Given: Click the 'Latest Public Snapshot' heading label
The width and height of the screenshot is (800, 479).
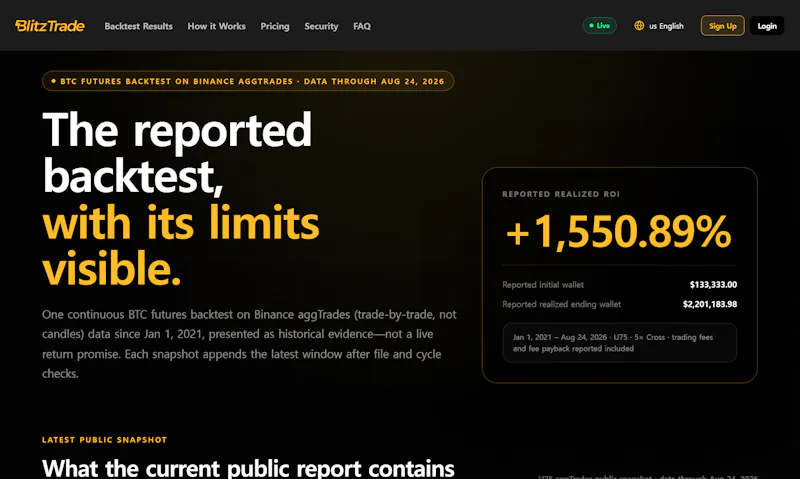Looking at the screenshot, I should click(105, 440).
